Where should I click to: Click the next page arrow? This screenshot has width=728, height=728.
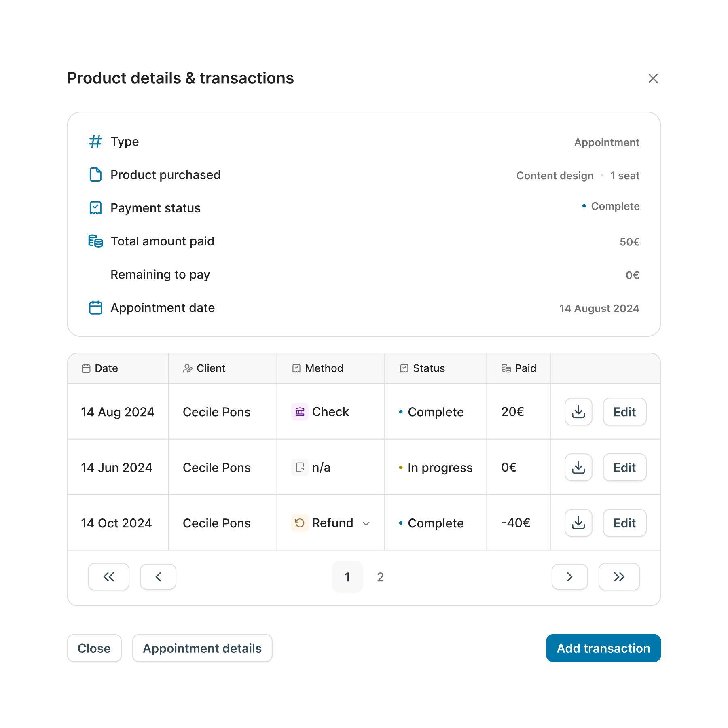click(x=569, y=577)
